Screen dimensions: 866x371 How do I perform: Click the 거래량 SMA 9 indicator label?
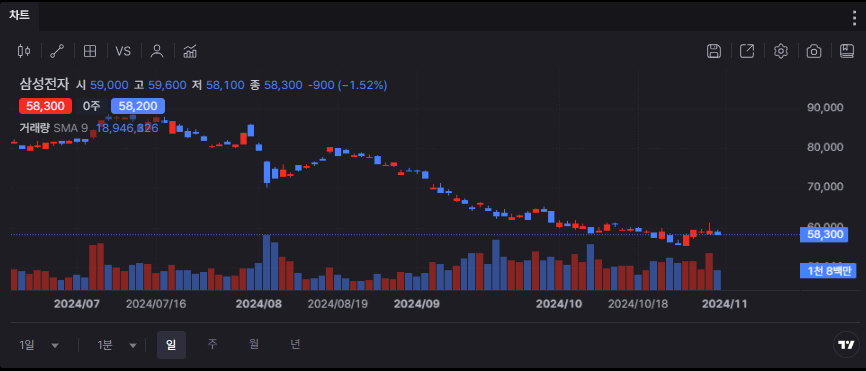pyautogui.click(x=54, y=128)
